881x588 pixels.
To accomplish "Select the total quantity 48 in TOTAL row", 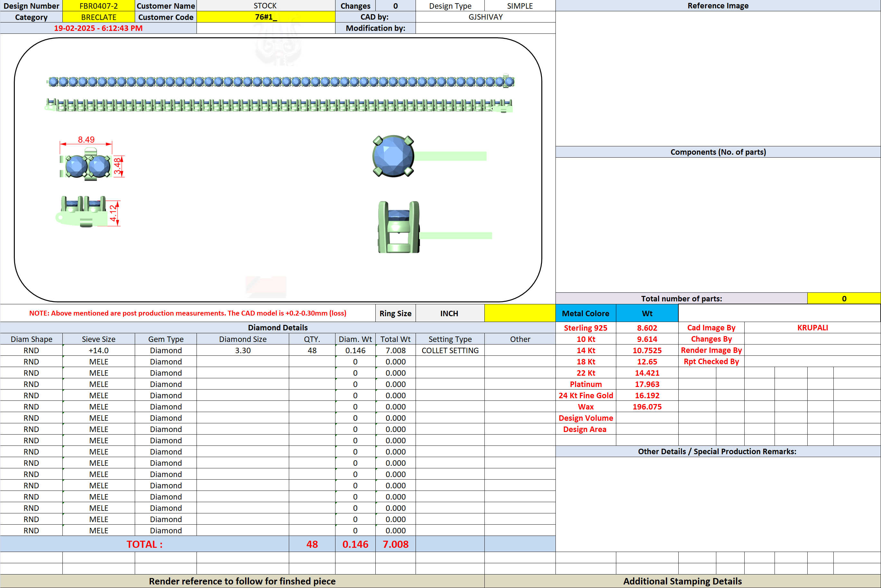I will [312, 544].
